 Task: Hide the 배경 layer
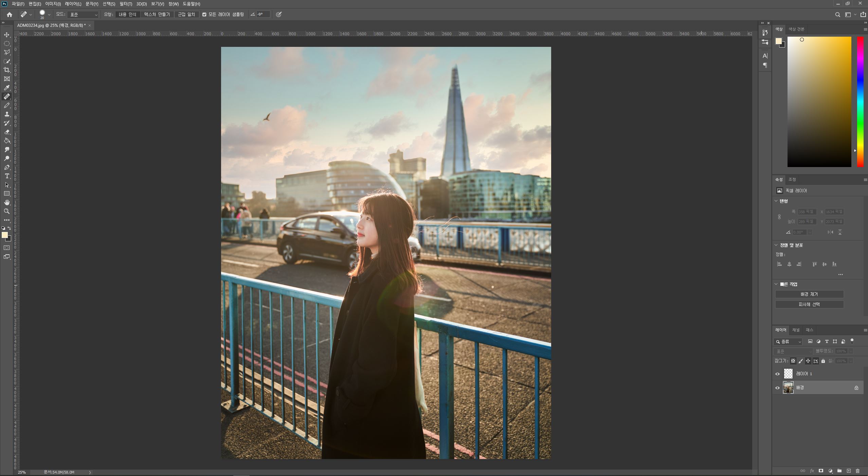pos(777,388)
